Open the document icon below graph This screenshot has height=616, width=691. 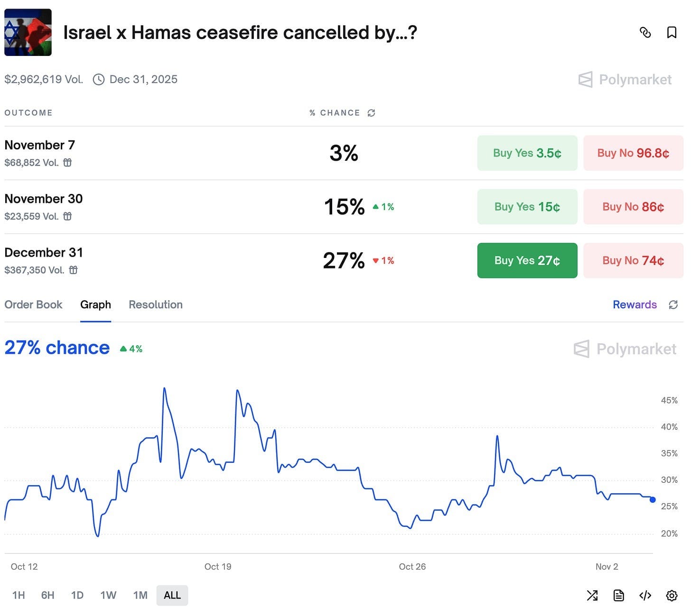point(618,596)
